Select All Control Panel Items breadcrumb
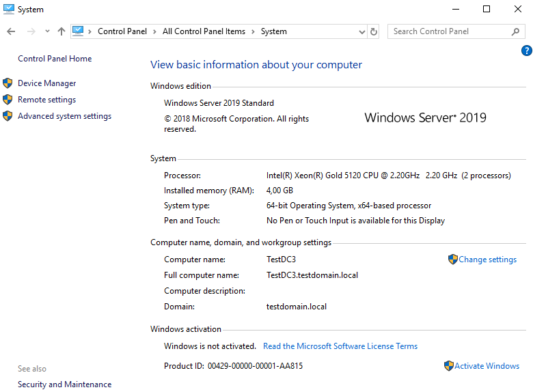Viewport: 533px width, 392px height. point(204,31)
